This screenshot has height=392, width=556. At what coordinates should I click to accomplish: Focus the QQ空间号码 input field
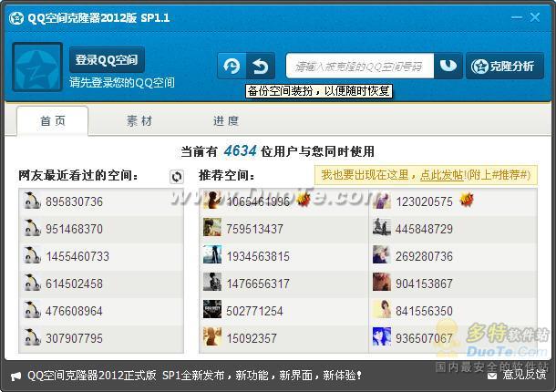(x=359, y=66)
